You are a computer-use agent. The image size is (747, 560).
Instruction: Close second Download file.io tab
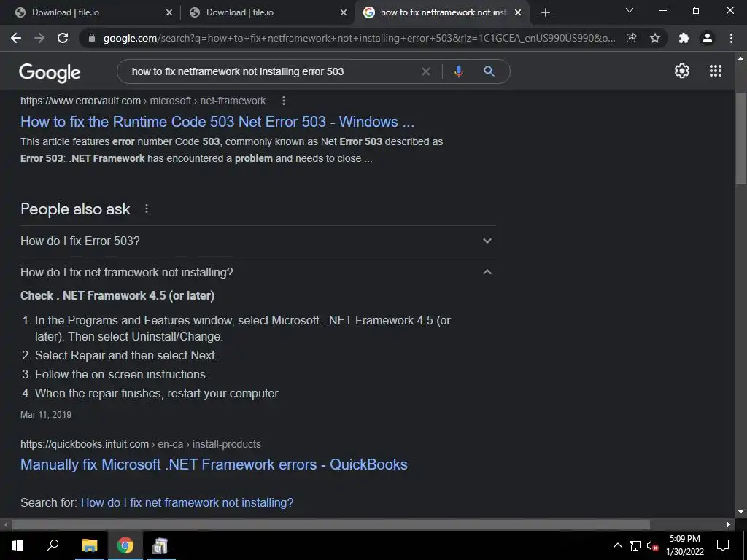coord(344,12)
